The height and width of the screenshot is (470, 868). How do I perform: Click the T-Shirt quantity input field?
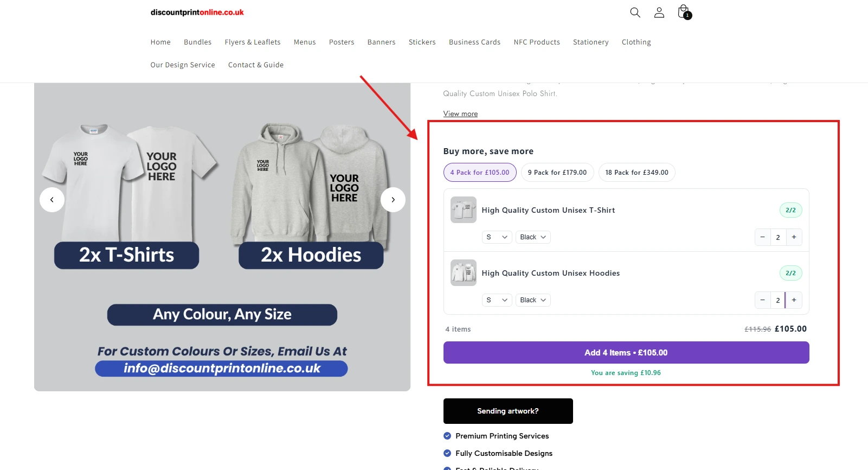pyautogui.click(x=778, y=237)
